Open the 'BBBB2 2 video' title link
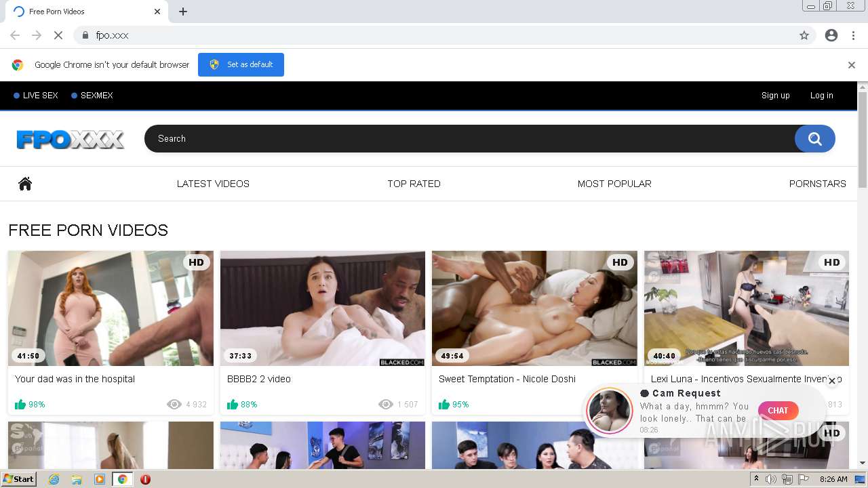868x488 pixels. [258, 379]
